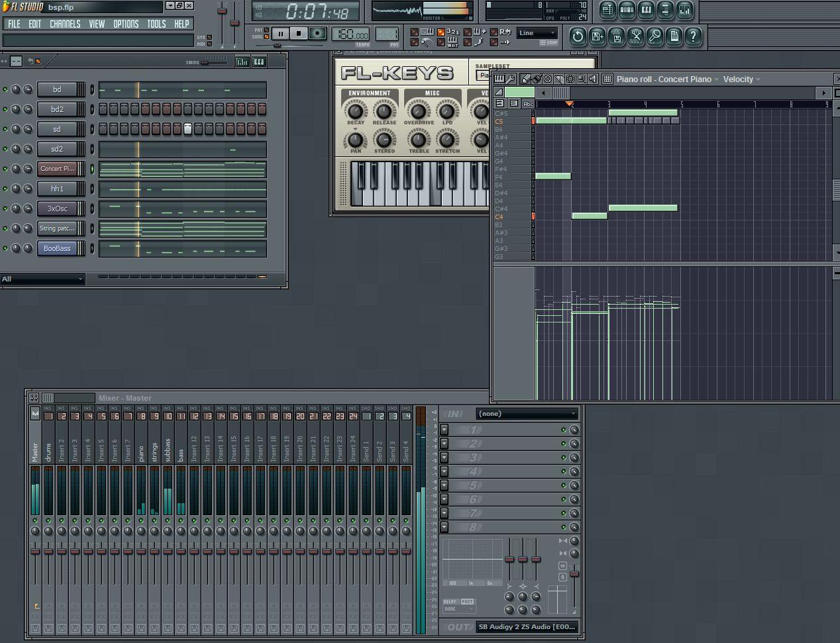Toggle typing keyboard to piano option
Screen dimensions: 840x643
(415, 32)
